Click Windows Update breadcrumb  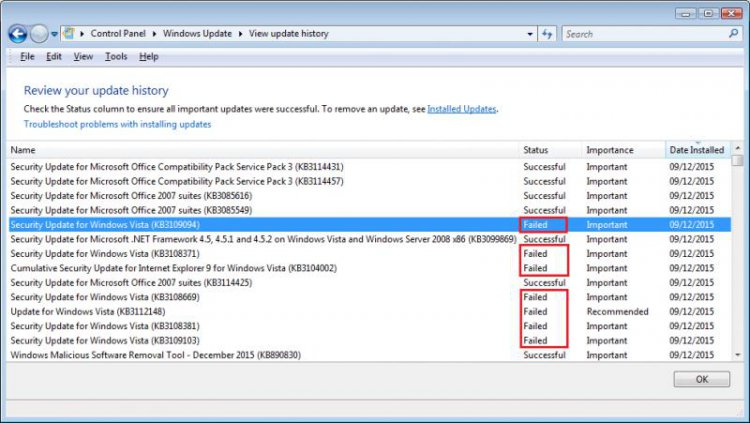(197, 33)
